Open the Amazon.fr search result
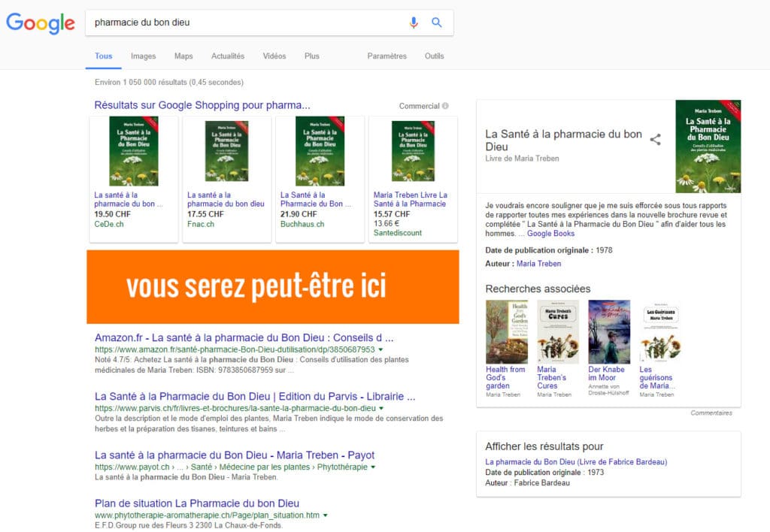This screenshot has height=532, width=770. 244,337
